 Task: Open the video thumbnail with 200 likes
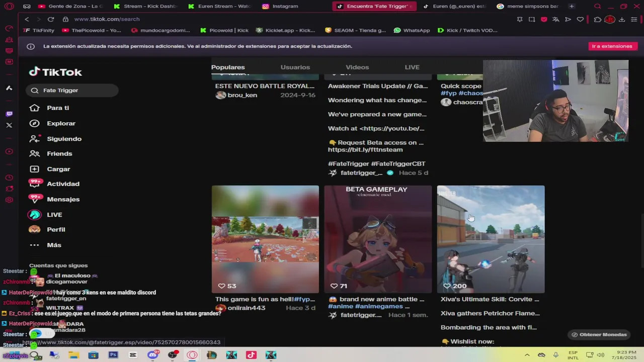coord(491,239)
